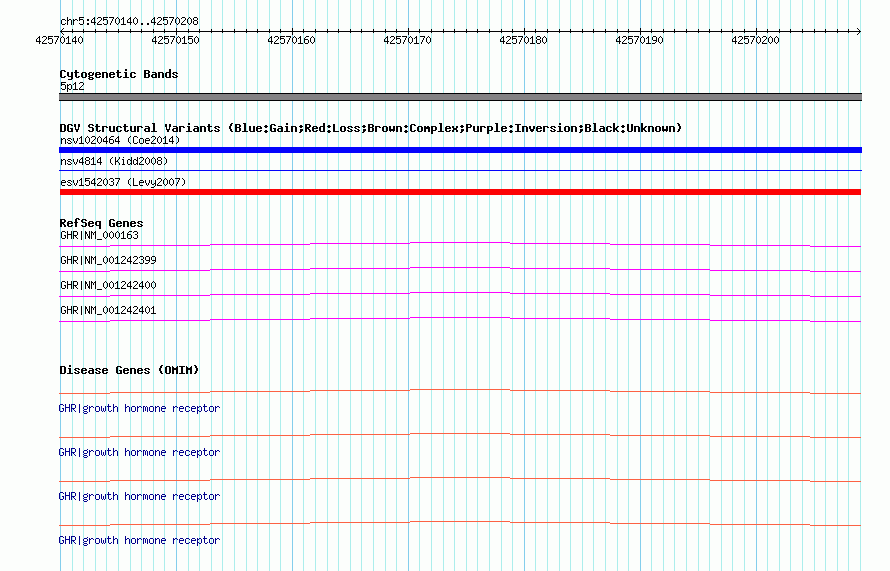
Task: Click the thick blue nsv1020464 gain bar
Action: [x=460, y=150]
